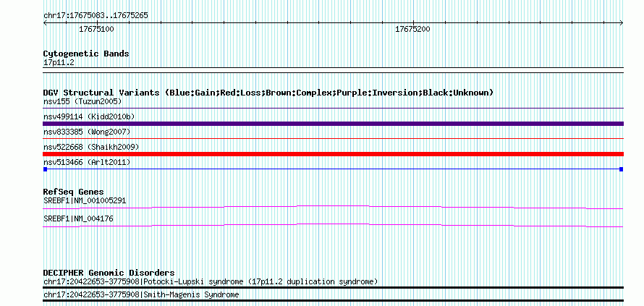The image size is (644, 306).
Task: Click the SREBF1 NM_001005291 magenta transcript line
Action: coord(333,207)
